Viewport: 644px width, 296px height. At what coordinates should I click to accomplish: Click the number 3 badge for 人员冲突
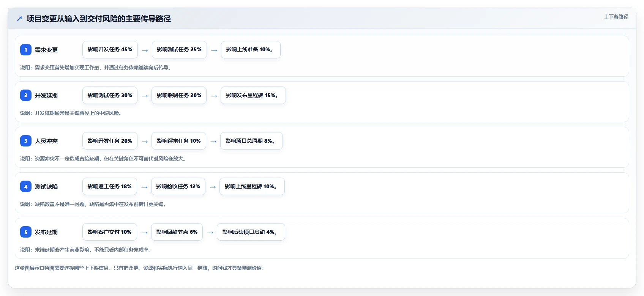pos(26,141)
